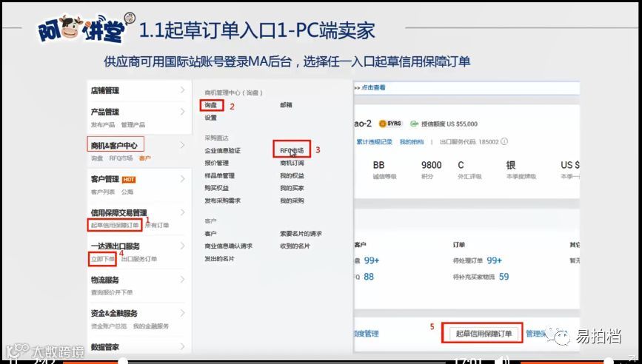Click 我的金融服务 in the sidebar

[x=150, y=326]
